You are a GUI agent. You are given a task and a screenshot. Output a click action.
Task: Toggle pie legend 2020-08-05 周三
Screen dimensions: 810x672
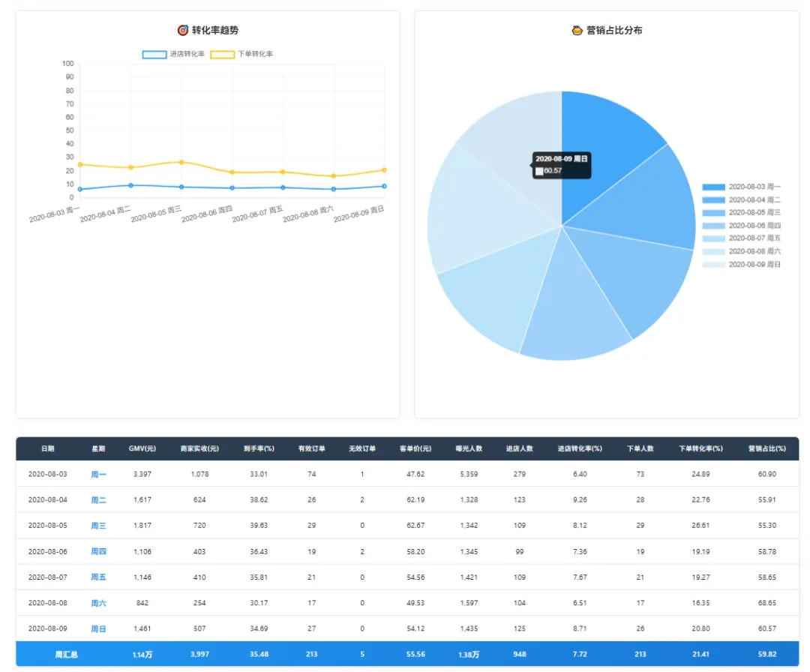pyautogui.click(x=741, y=213)
